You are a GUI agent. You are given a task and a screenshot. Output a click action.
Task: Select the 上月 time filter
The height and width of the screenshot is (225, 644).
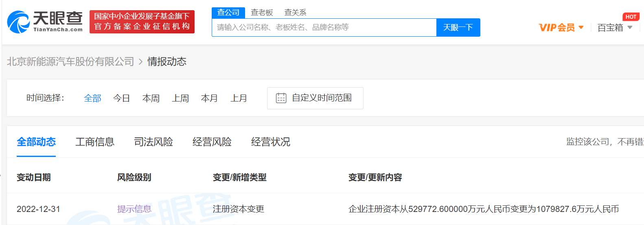point(239,98)
